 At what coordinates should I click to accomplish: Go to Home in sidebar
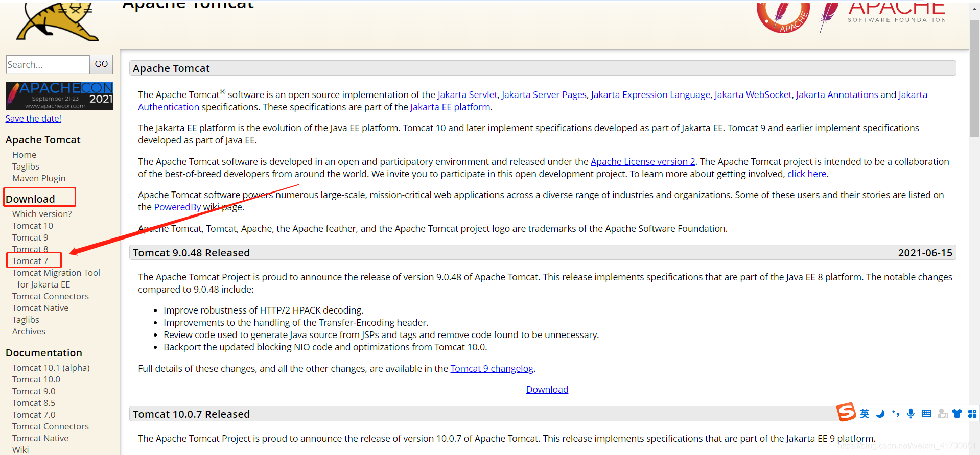pyautogui.click(x=25, y=155)
